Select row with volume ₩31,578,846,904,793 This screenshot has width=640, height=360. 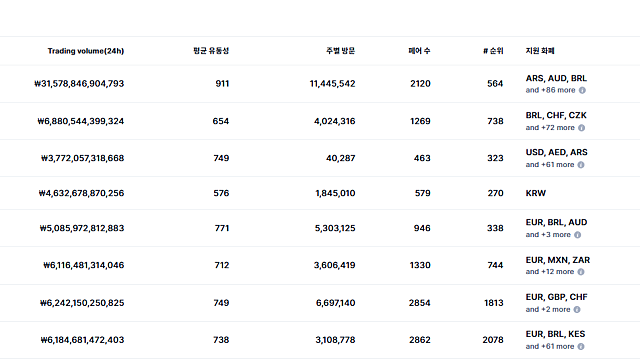320,84
